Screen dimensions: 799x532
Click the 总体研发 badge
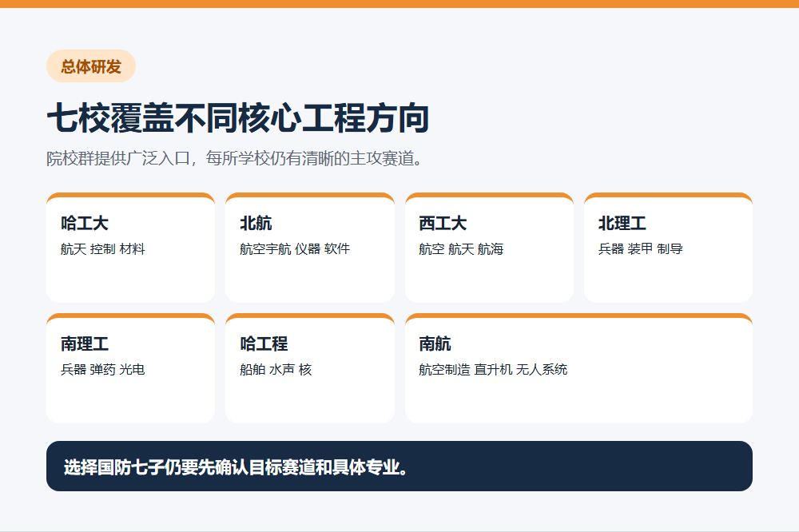[x=91, y=66]
